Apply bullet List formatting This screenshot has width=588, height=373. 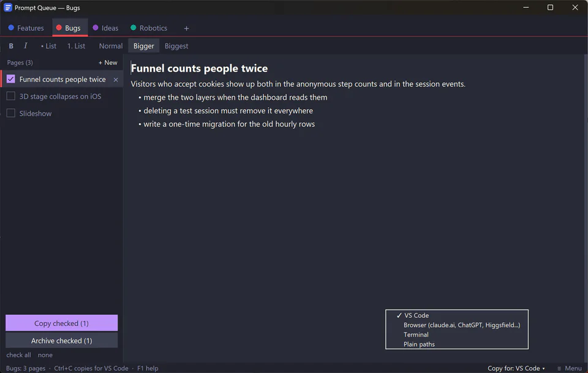click(x=48, y=46)
